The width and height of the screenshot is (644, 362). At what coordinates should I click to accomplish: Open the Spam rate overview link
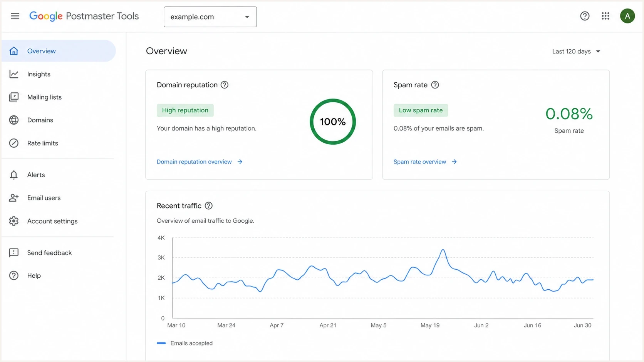pos(420,162)
